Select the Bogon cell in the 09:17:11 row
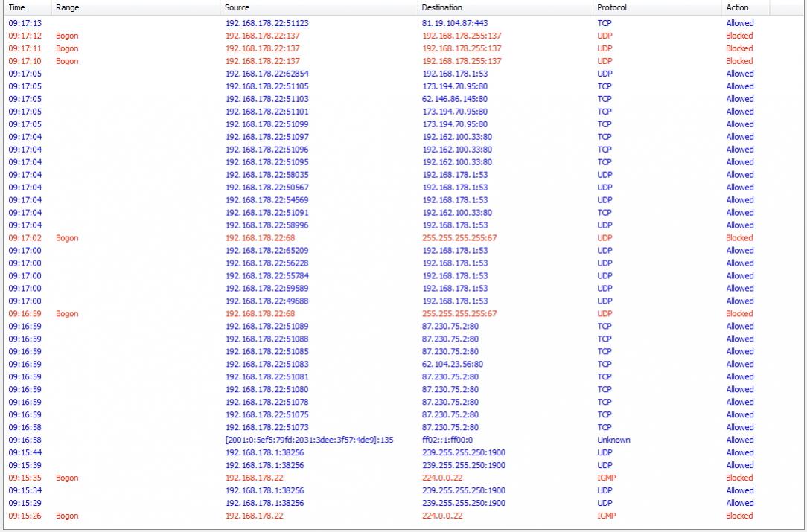The width and height of the screenshot is (807, 532). click(x=67, y=48)
